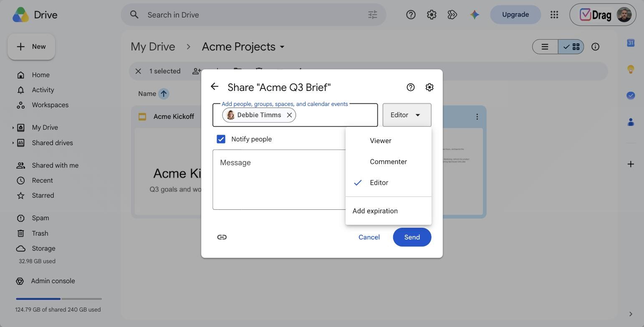This screenshot has height=327, width=644.
Task: Open search filter options icon
Action: click(373, 15)
